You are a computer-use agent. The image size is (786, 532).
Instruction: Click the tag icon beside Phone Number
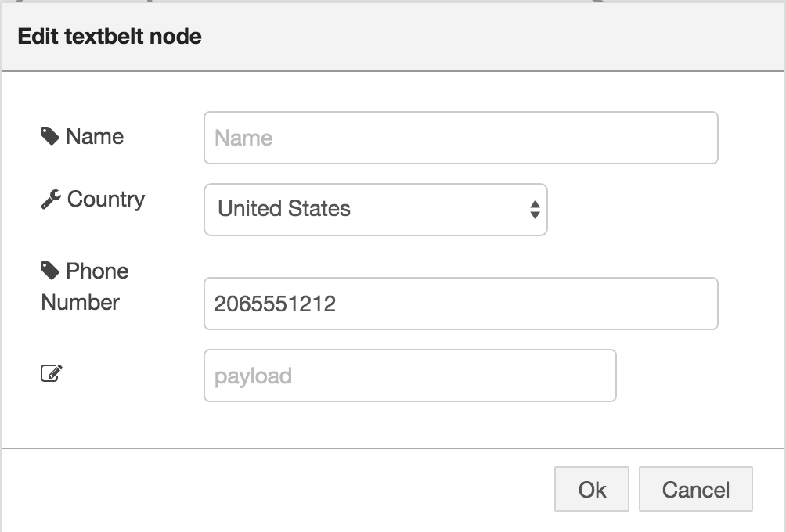49,271
